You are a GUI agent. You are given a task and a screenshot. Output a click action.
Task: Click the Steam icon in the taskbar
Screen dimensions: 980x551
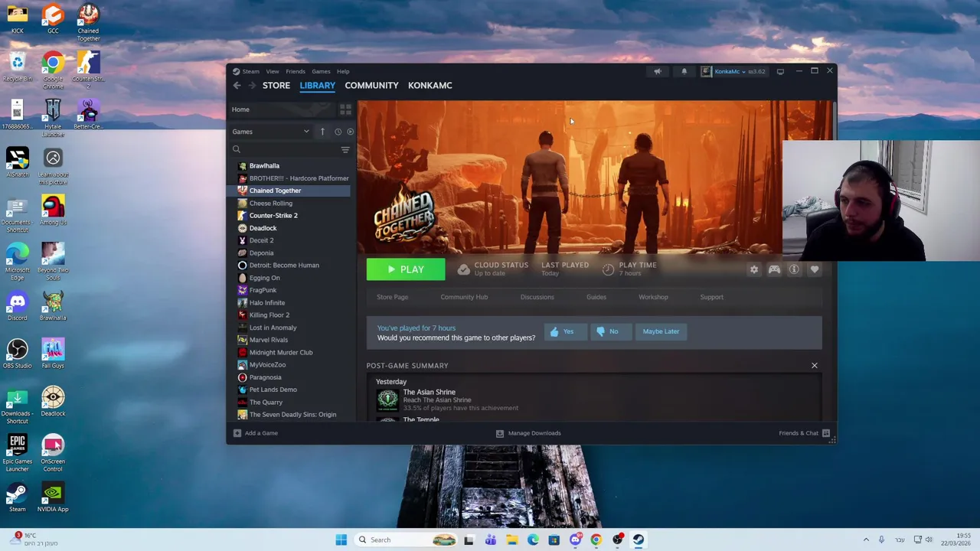639,540
